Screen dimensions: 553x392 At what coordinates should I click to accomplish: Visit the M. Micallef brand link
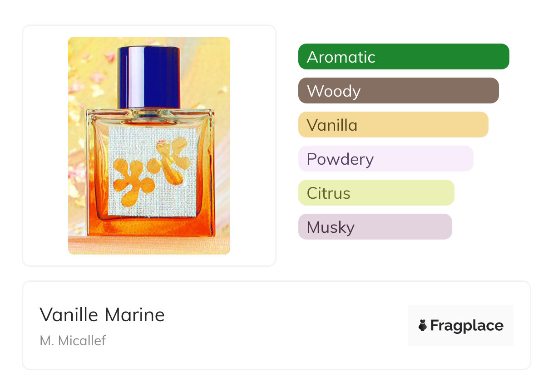pyautogui.click(x=73, y=340)
